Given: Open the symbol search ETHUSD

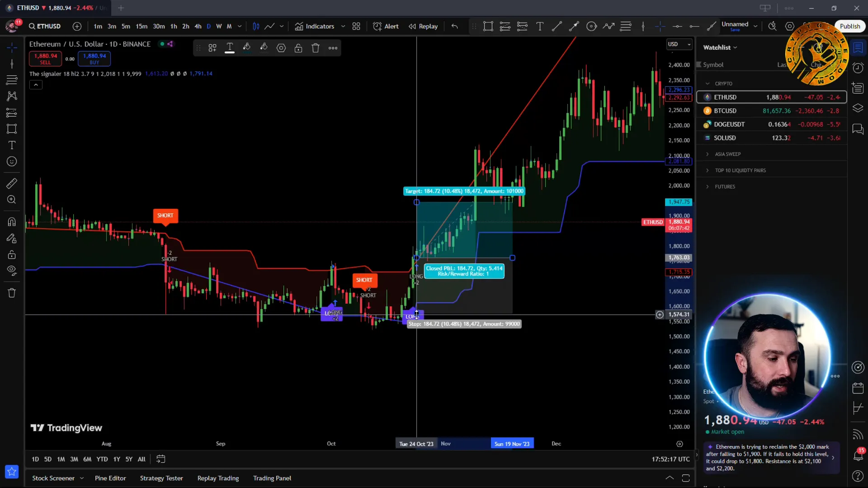Looking at the screenshot, I should (45, 26).
